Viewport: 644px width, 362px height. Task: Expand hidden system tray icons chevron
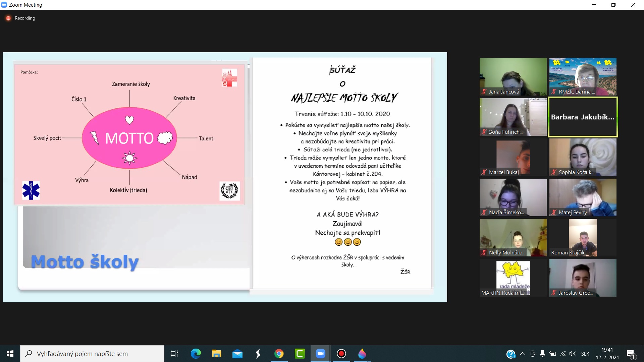(x=523, y=354)
